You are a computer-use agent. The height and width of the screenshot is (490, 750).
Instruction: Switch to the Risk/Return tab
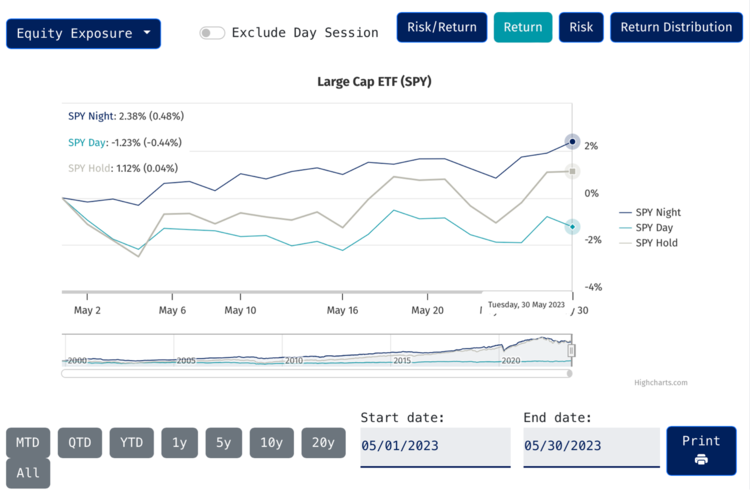[442, 27]
